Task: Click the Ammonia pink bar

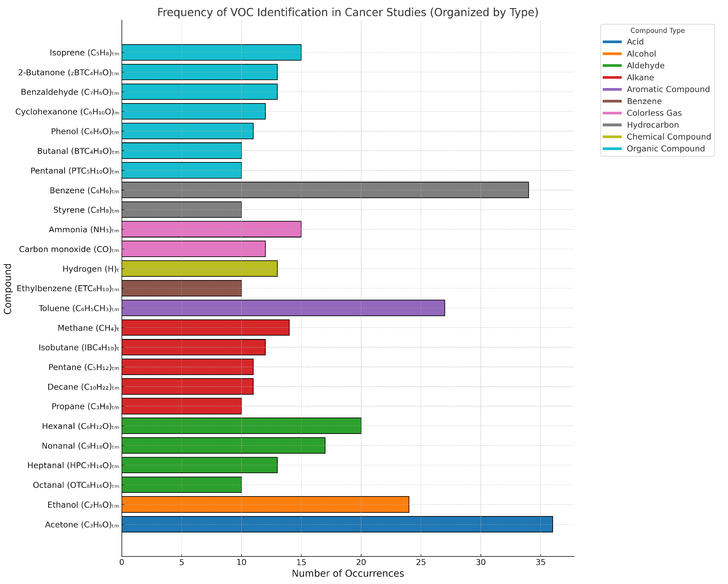Action: [211, 229]
